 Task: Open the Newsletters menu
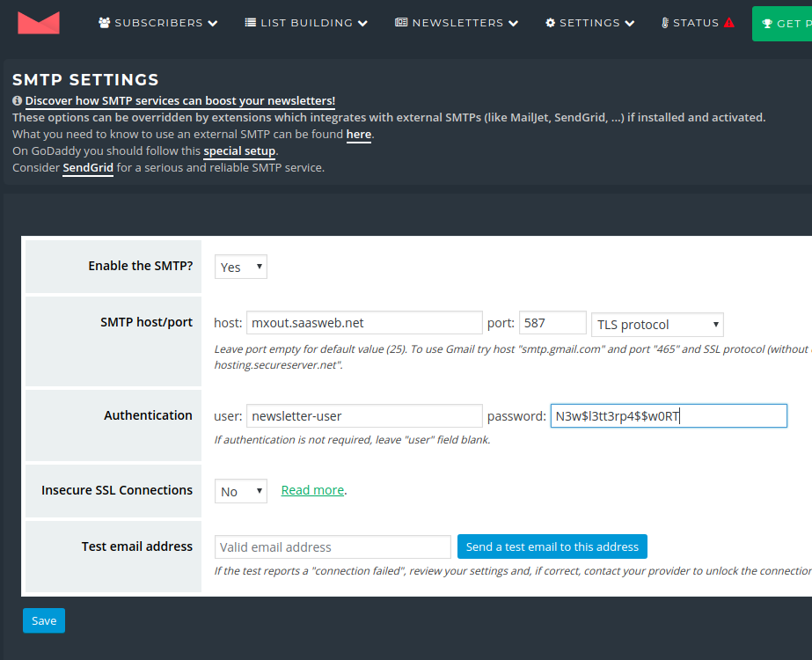[x=457, y=23]
